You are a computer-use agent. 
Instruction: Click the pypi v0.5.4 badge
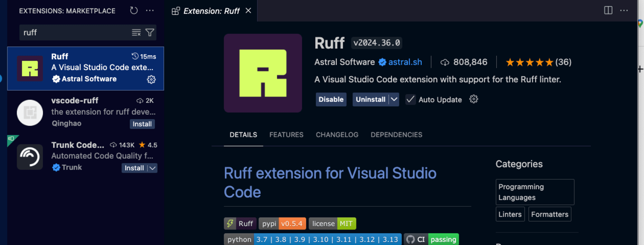coord(282,223)
